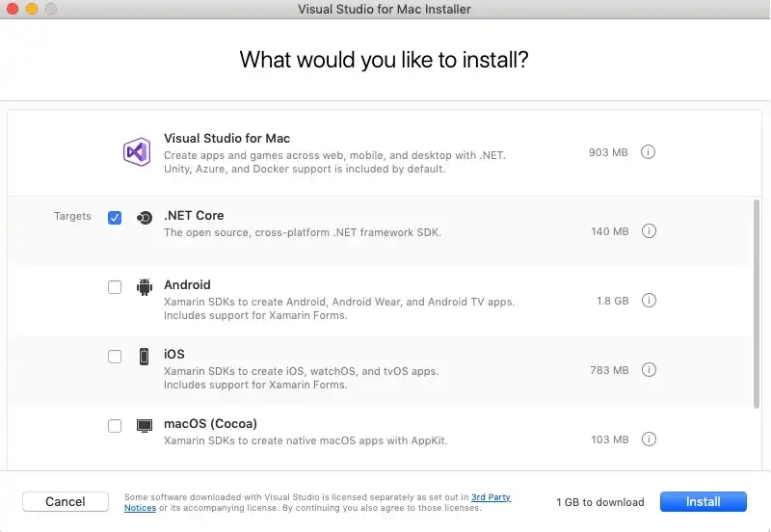Select the Android row title
Image resolution: width=771 pixels, height=532 pixels.
click(x=187, y=285)
